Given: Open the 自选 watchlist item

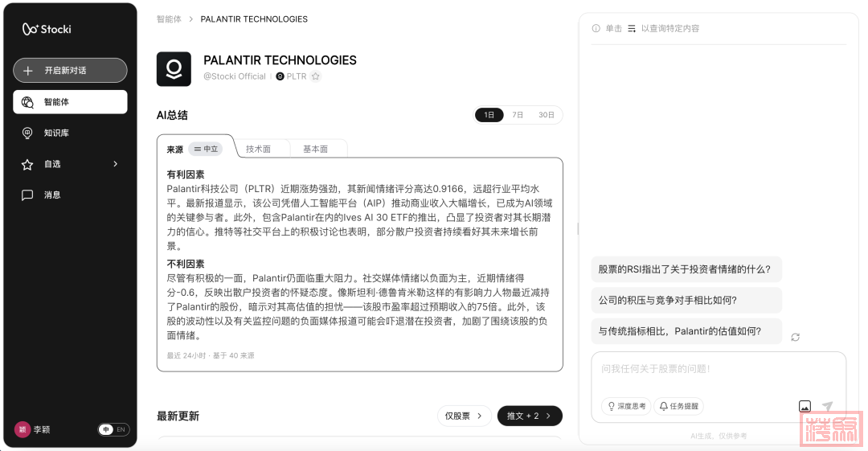Looking at the screenshot, I should [x=70, y=164].
